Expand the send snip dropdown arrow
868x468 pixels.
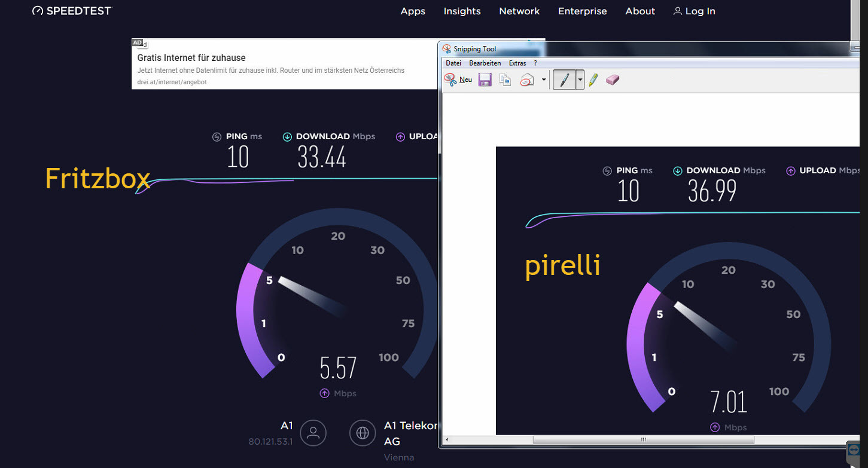543,79
